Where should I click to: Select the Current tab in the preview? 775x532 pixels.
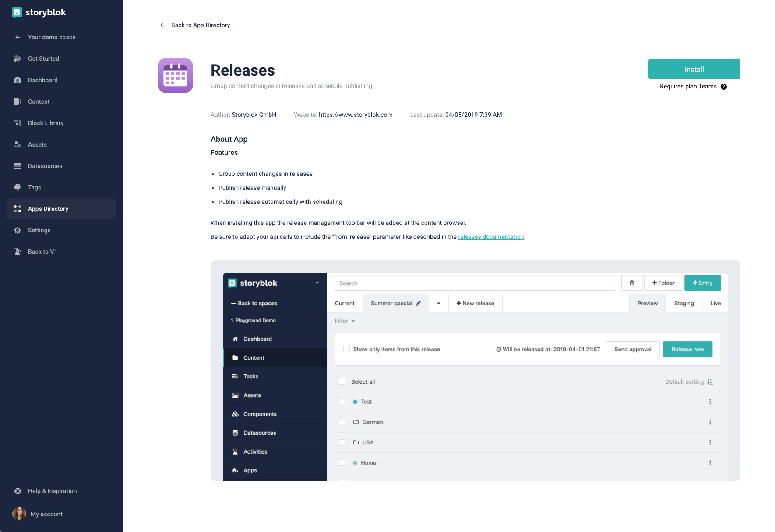coord(345,303)
